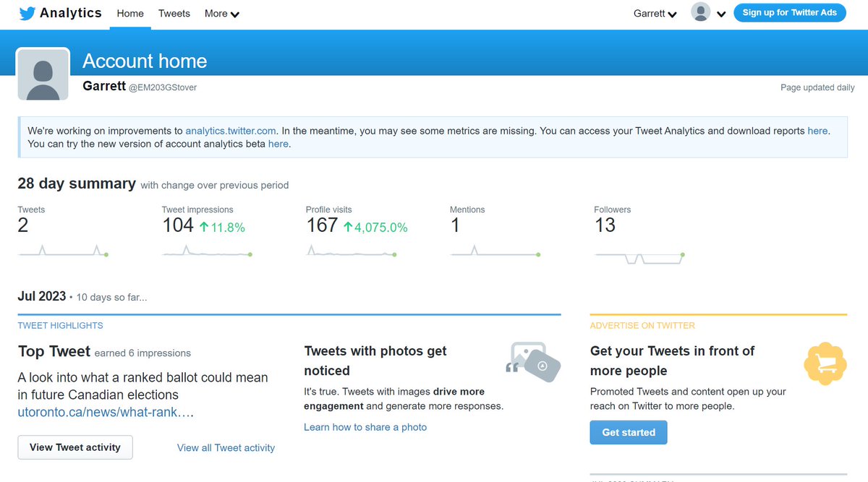868x482 pixels.
Task: Click the orange shopping cart badge icon
Action: point(825,363)
